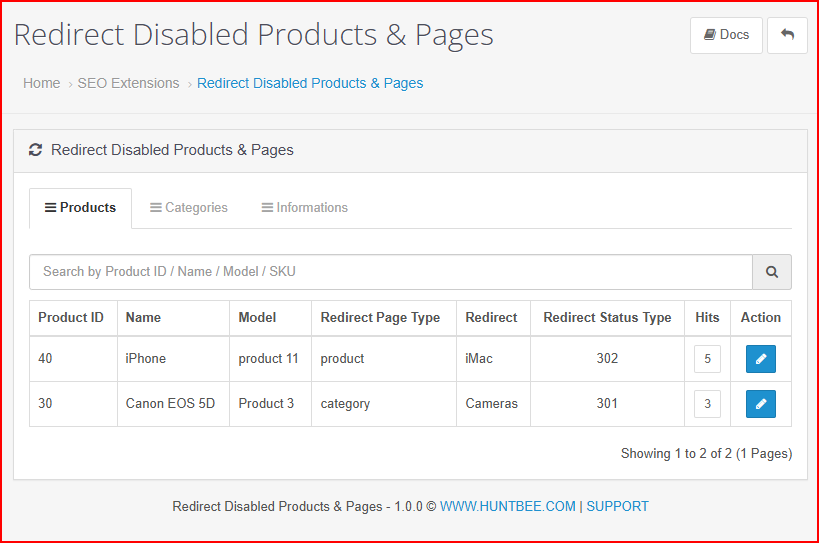Click the Redirect column header
The width and height of the screenshot is (819, 543).
pos(491,317)
